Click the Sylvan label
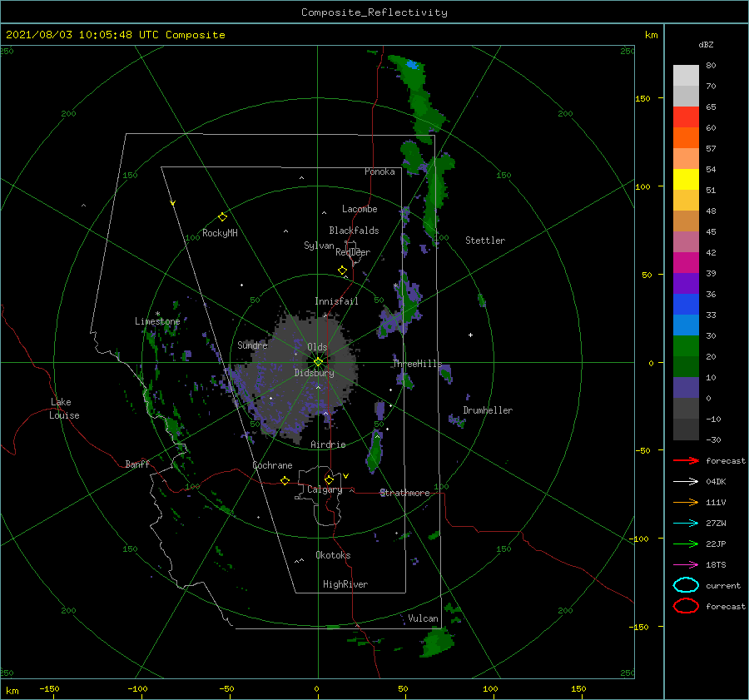The height and width of the screenshot is (700, 749). (x=319, y=246)
